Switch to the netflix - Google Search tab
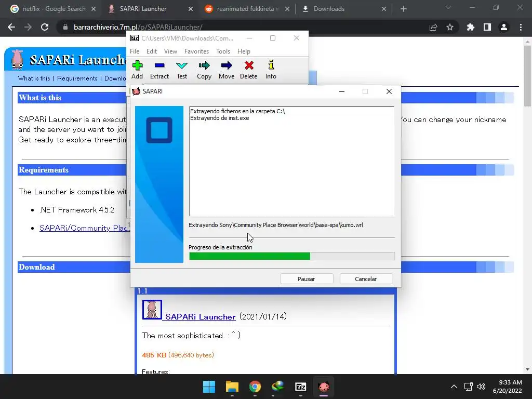Screen dimensions: 532x399 [54, 9]
